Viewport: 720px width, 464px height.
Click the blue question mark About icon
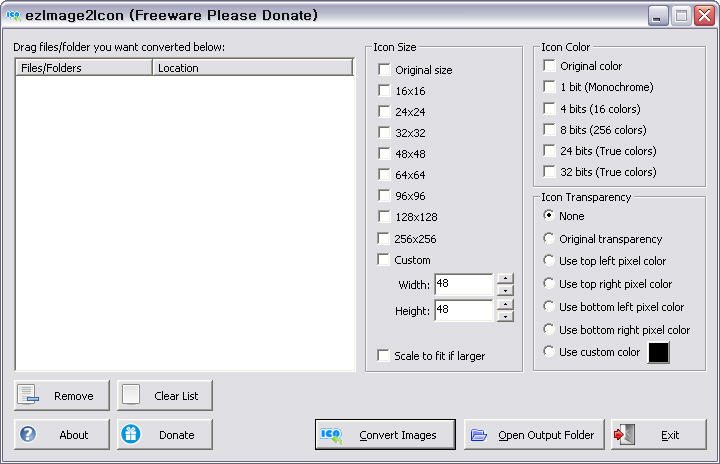28,434
